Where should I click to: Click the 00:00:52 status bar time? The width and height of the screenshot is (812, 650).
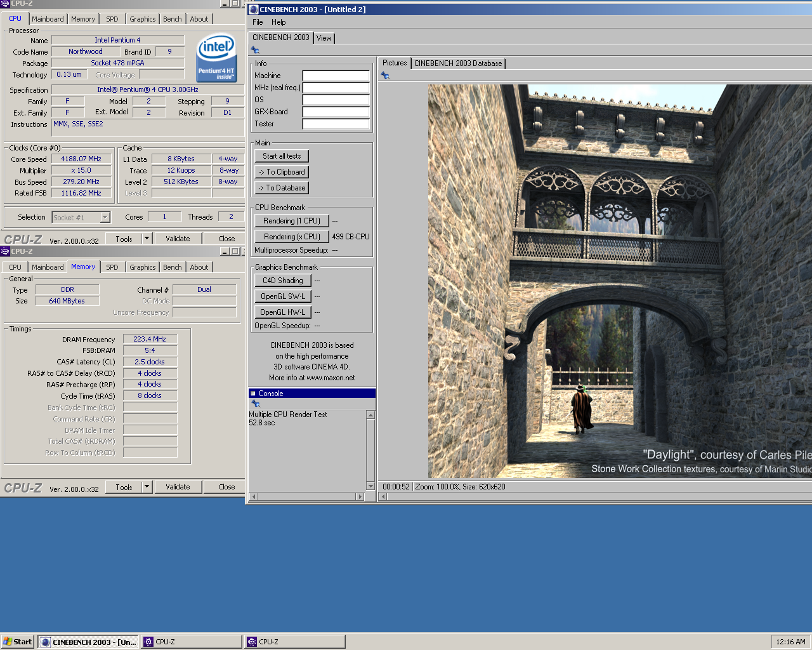(396, 487)
